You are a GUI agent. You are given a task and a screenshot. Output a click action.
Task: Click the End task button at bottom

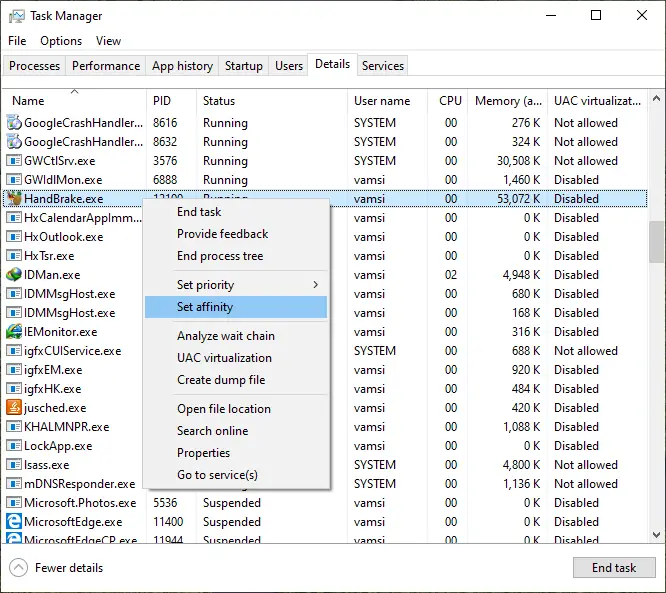[x=614, y=568]
